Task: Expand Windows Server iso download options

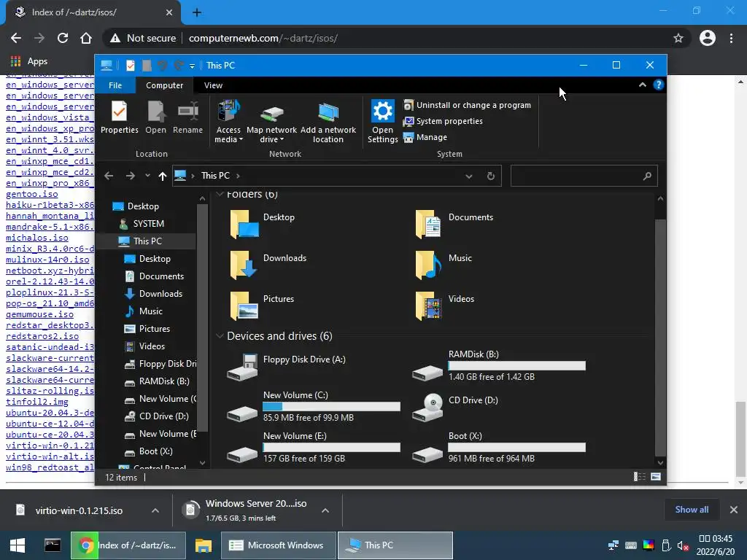Action: (x=325, y=510)
